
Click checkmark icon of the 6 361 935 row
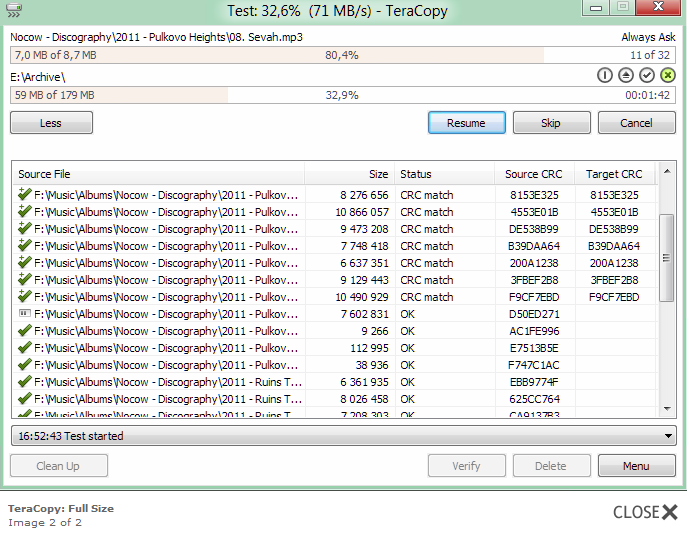point(25,382)
